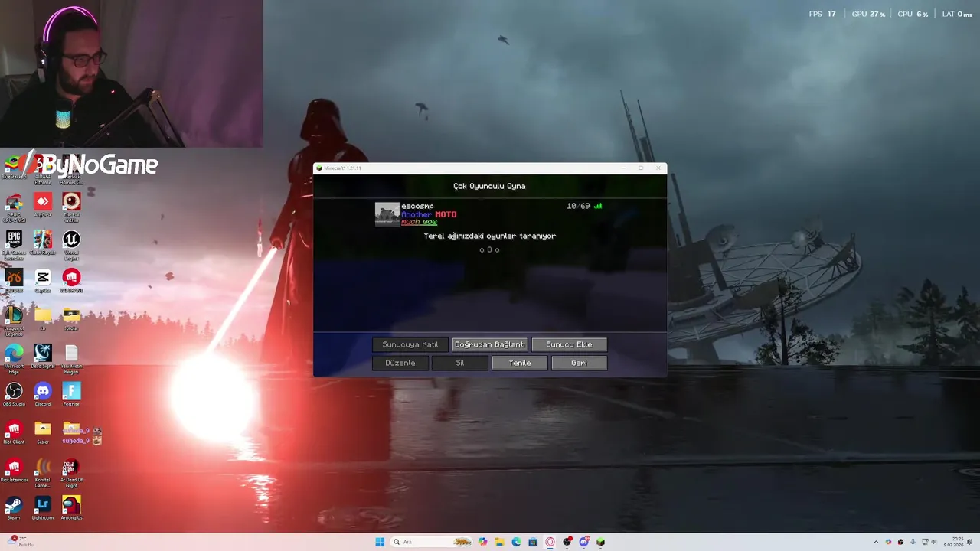Click the Sunucu Ekle button

pyautogui.click(x=569, y=344)
